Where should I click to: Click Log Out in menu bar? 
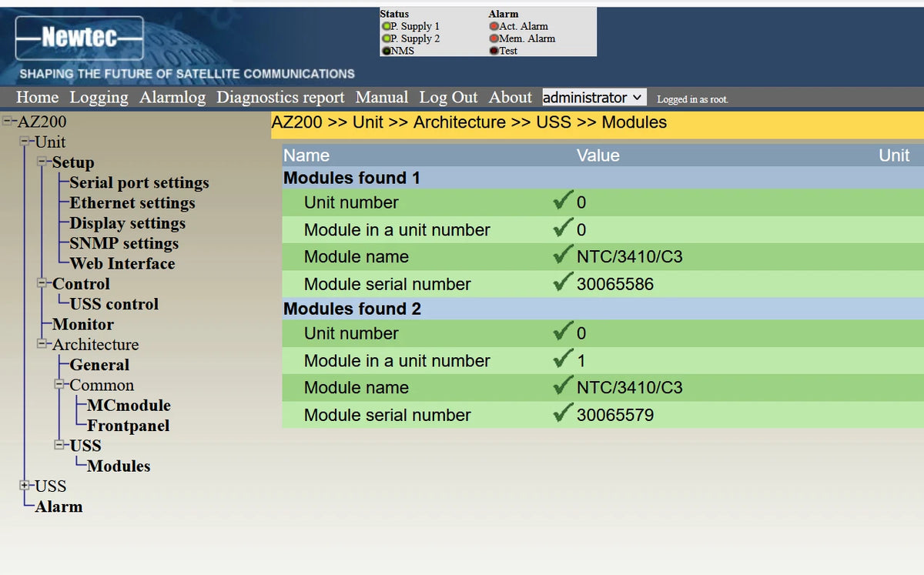coord(448,98)
